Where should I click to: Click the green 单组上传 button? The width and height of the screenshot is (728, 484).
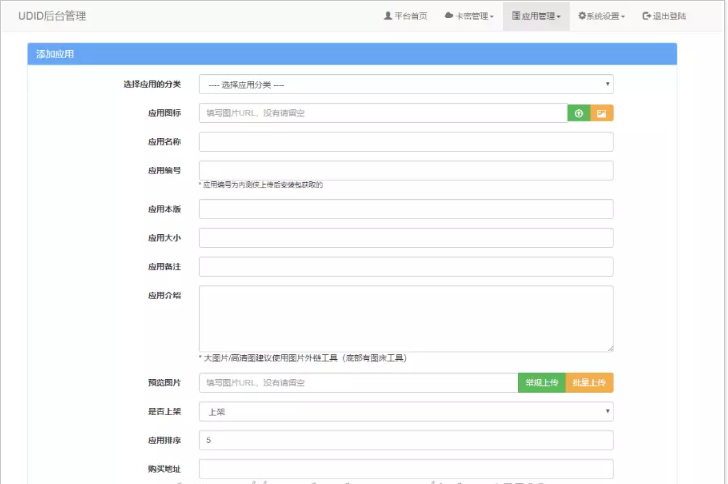point(542,383)
